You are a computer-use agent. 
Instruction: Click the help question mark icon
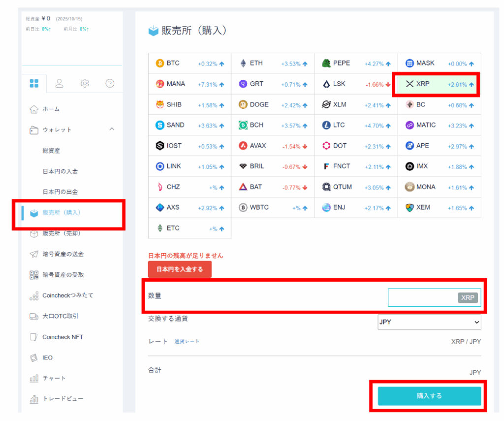click(x=110, y=84)
